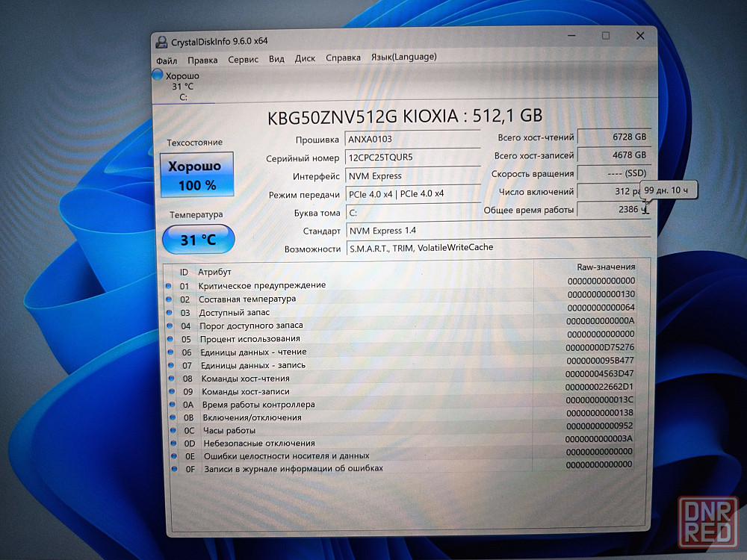Click raw value 0000004563D47
This screenshot has height=560, width=747.
[x=599, y=374]
